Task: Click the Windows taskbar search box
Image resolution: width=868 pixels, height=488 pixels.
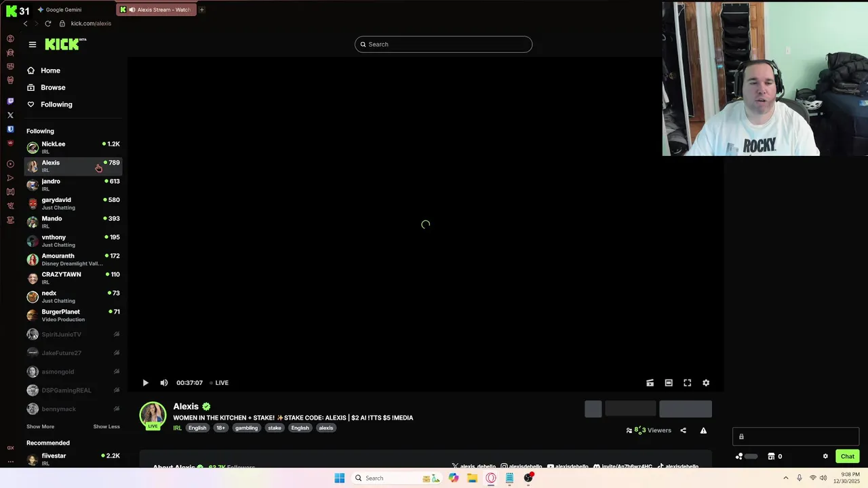Action: point(397,478)
